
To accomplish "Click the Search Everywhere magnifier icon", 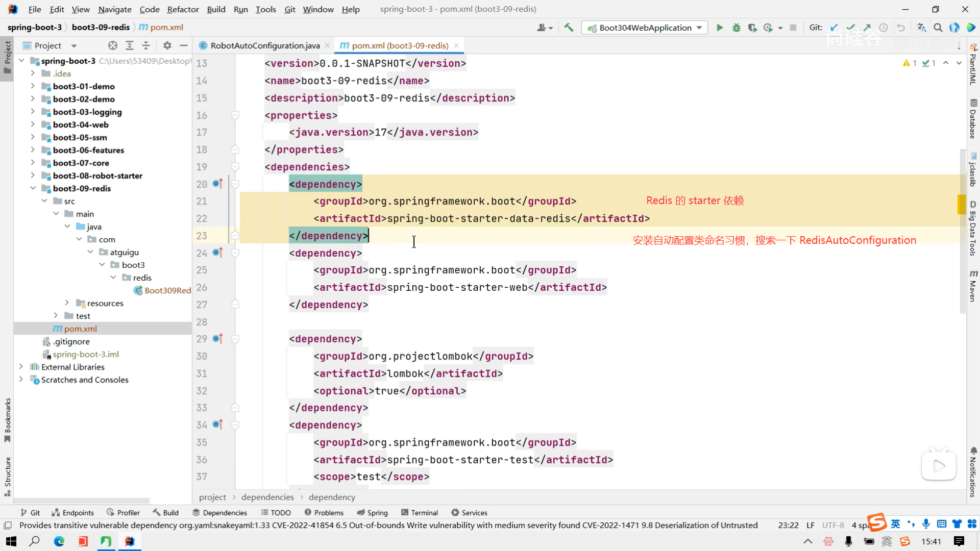I will (x=938, y=28).
